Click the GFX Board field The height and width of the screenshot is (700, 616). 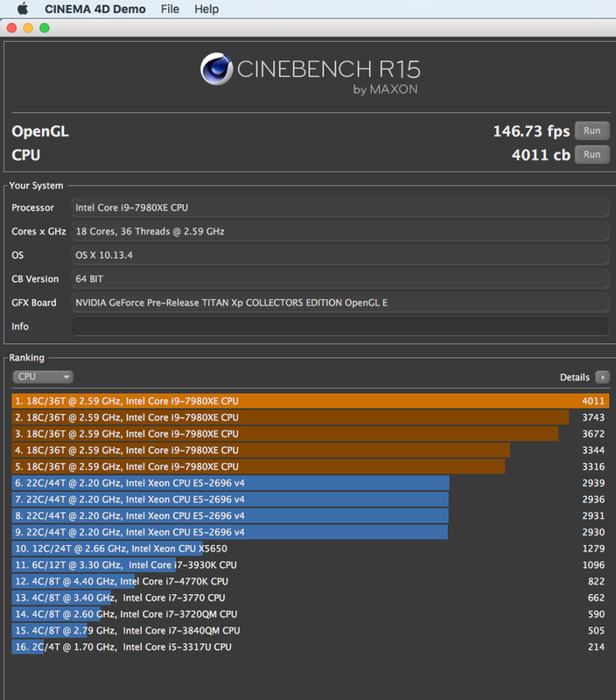(x=340, y=303)
